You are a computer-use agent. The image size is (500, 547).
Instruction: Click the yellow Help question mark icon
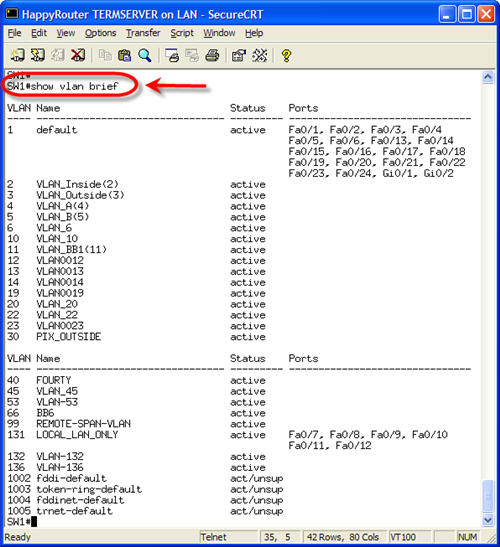pyautogui.click(x=286, y=55)
